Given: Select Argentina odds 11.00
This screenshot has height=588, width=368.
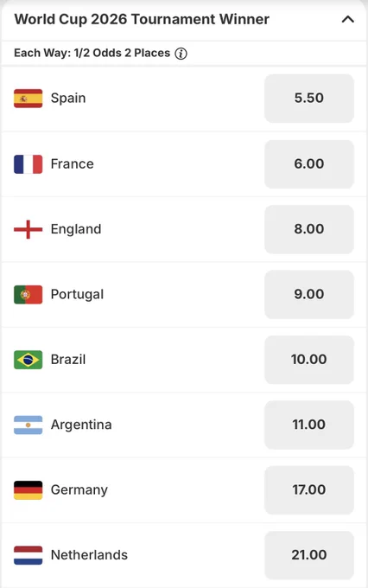Looking at the screenshot, I should point(309,425).
